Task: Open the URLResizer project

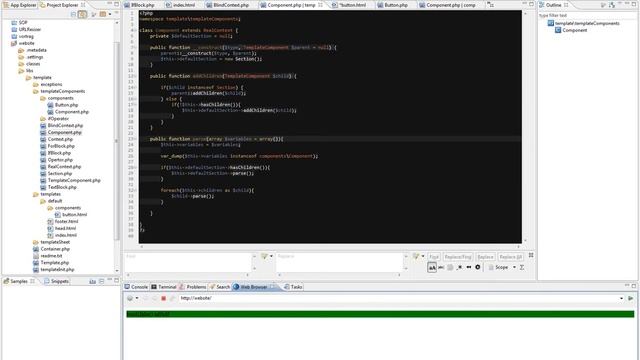Action: click(x=26, y=29)
